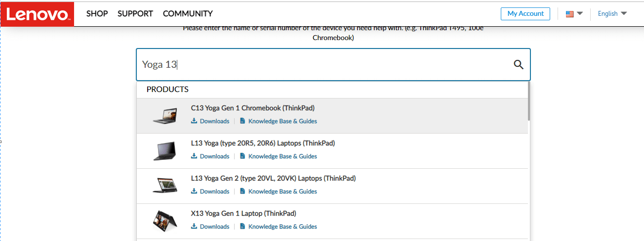Open the English language dropdown
Viewport: 644px width, 241px height.
click(x=612, y=13)
